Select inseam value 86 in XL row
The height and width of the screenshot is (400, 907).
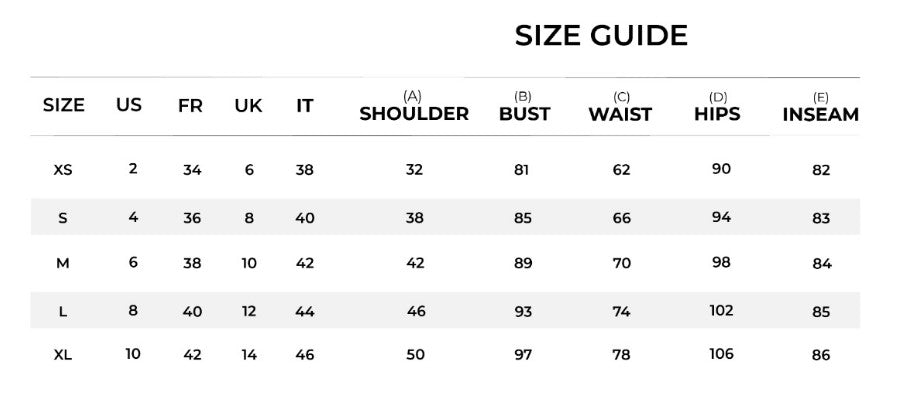[821, 355]
